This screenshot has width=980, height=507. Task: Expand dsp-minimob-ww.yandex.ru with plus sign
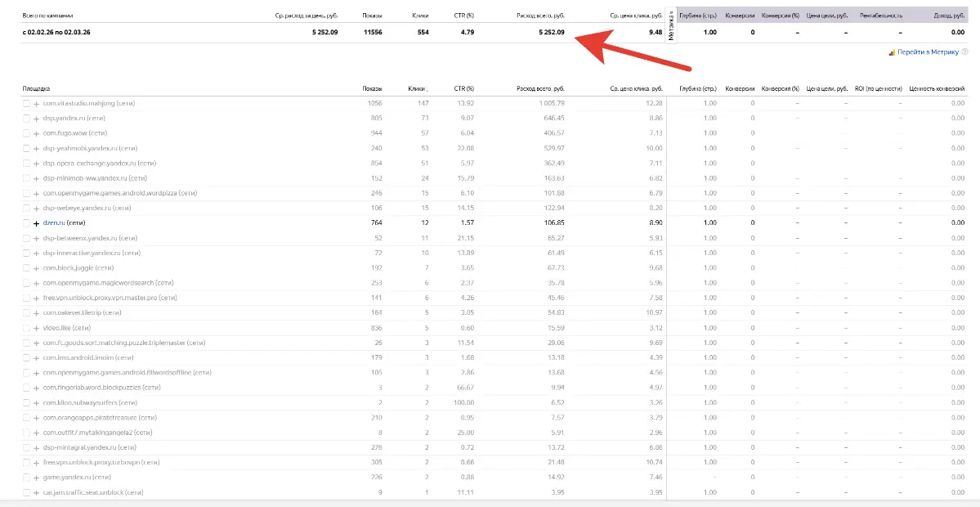point(36,178)
